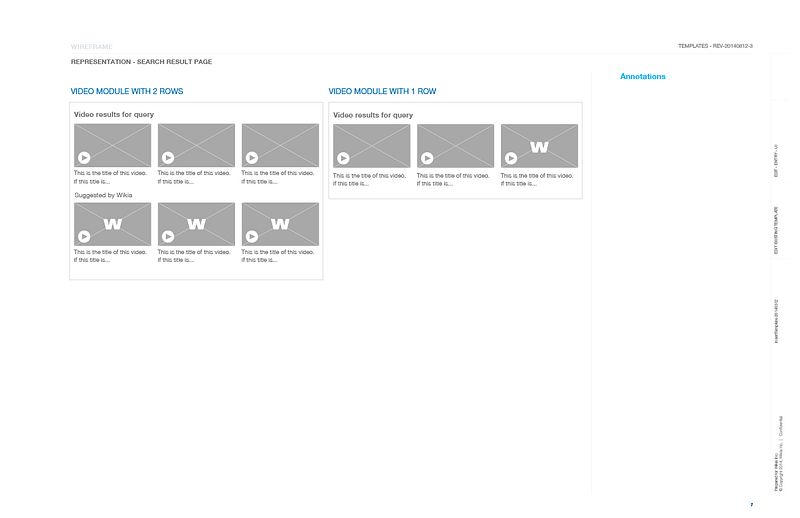Open middle thumbnail in 1-row video module
Viewport: 800px width, 518px height.
click(456, 146)
